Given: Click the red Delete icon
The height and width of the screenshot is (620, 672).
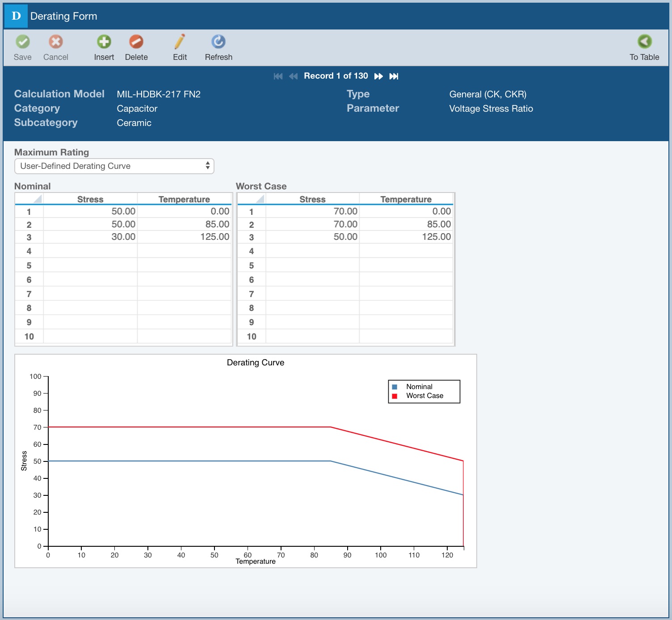Looking at the screenshot, I should [136, 42].
